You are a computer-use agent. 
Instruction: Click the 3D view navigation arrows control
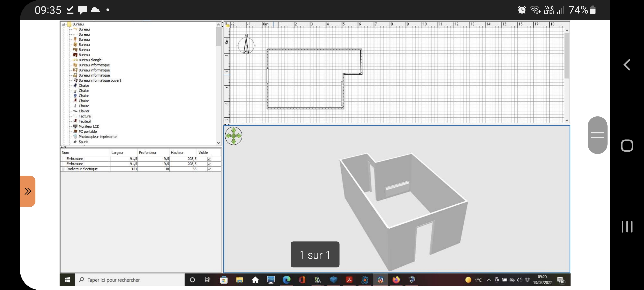coord(233,136)
